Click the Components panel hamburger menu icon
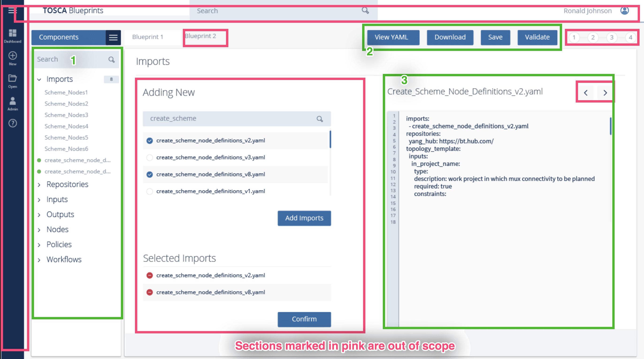644x359 pixels. tap(113, 38)
